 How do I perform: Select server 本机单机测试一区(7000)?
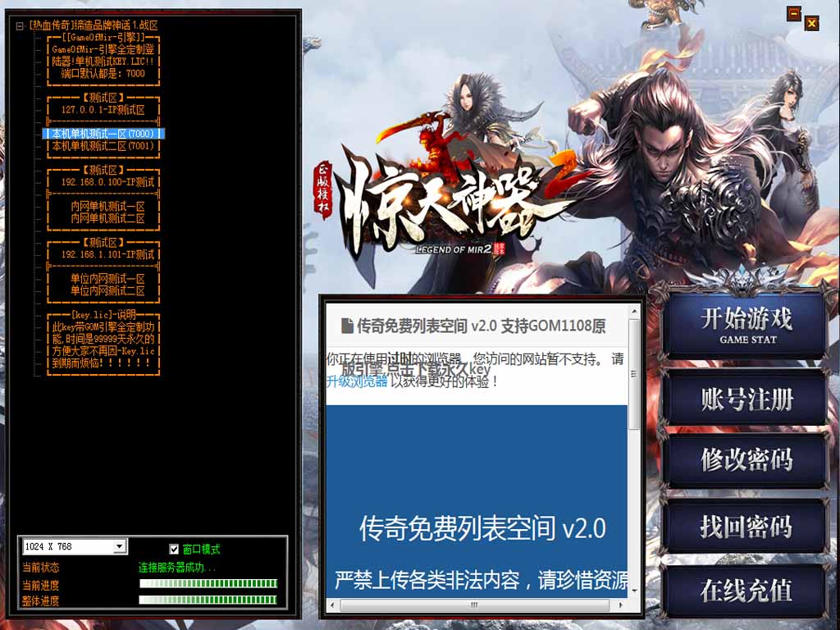coord(103,134)
